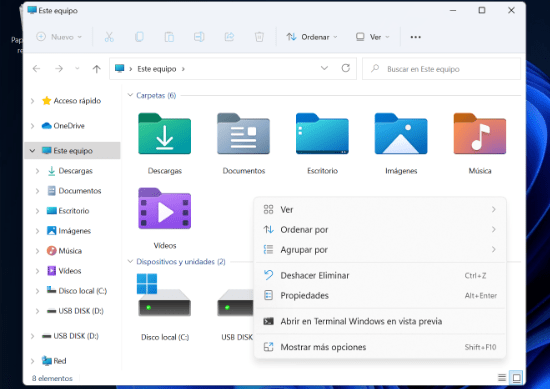Refresh the Este equipo view
The height and width of the screenshot is (389, 550).
coord(346,68)
